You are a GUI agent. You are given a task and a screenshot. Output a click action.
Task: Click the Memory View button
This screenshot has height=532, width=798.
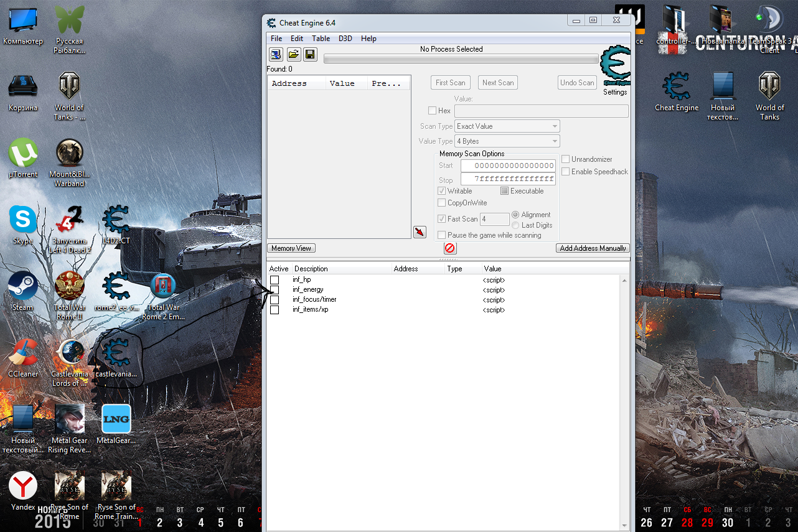291,248
